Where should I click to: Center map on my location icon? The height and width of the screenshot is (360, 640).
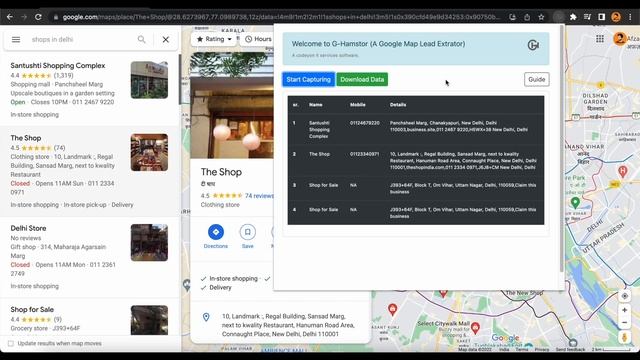(624, 296)
